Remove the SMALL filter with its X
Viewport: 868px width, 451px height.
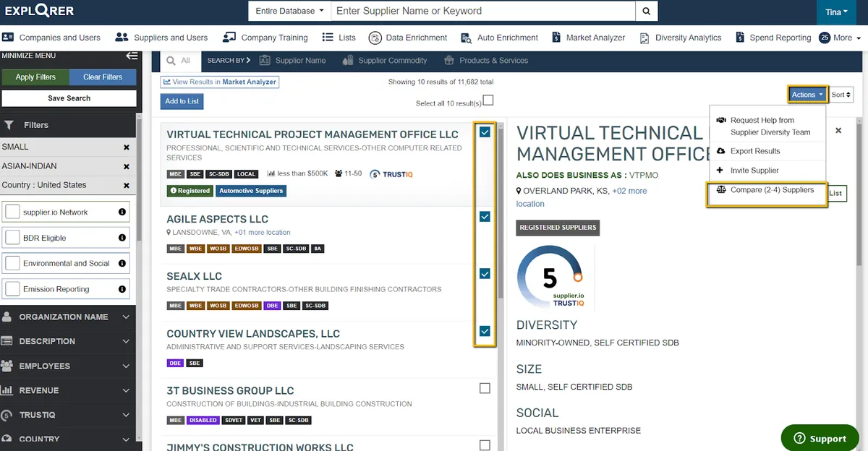tap(127, 147)
